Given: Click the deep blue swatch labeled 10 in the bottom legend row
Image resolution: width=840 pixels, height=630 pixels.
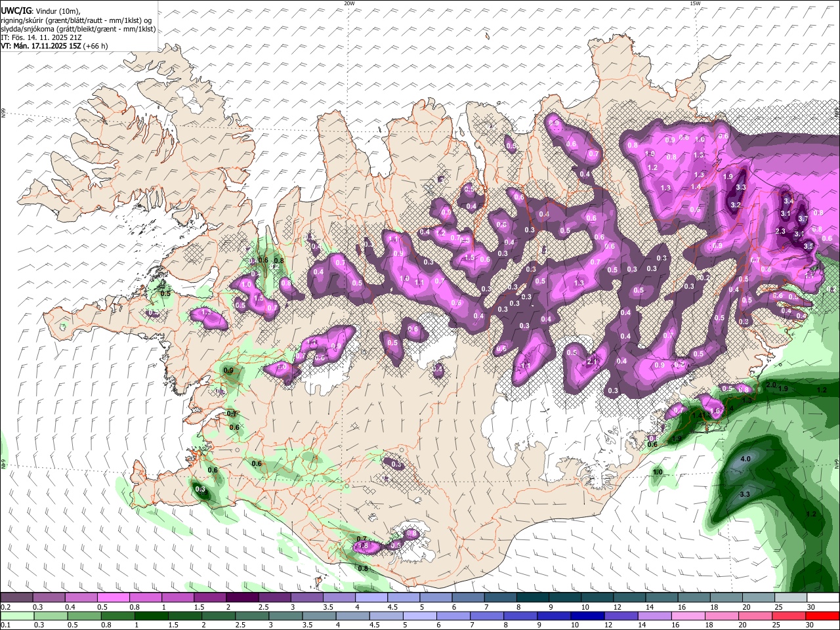Looking at the screenshot, I should point(587,616).
